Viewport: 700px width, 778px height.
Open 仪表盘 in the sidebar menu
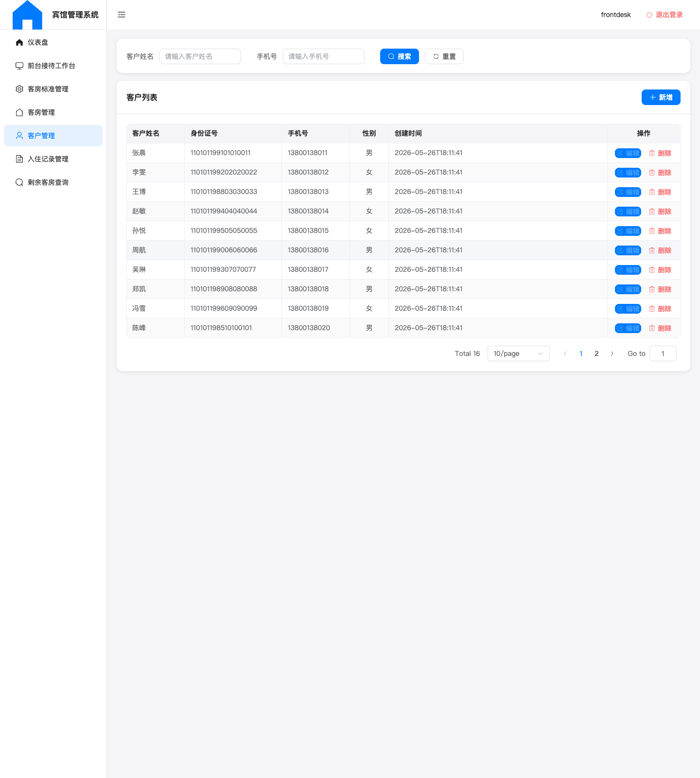pos(53,42)
